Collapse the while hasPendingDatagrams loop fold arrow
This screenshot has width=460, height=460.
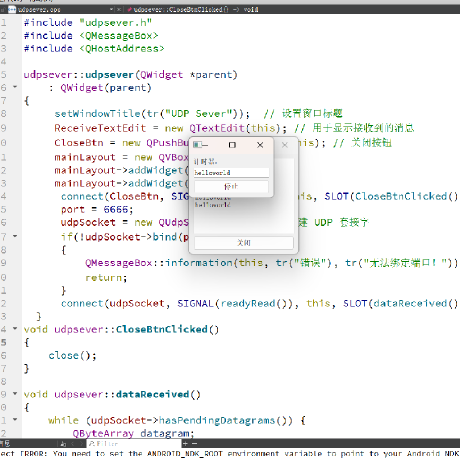(x=15, y=420)
